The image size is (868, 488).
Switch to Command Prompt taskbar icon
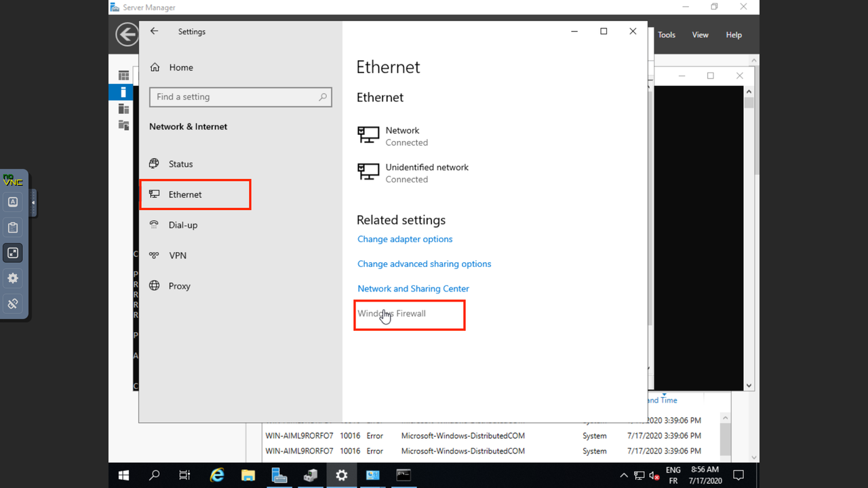coord(403,475)
